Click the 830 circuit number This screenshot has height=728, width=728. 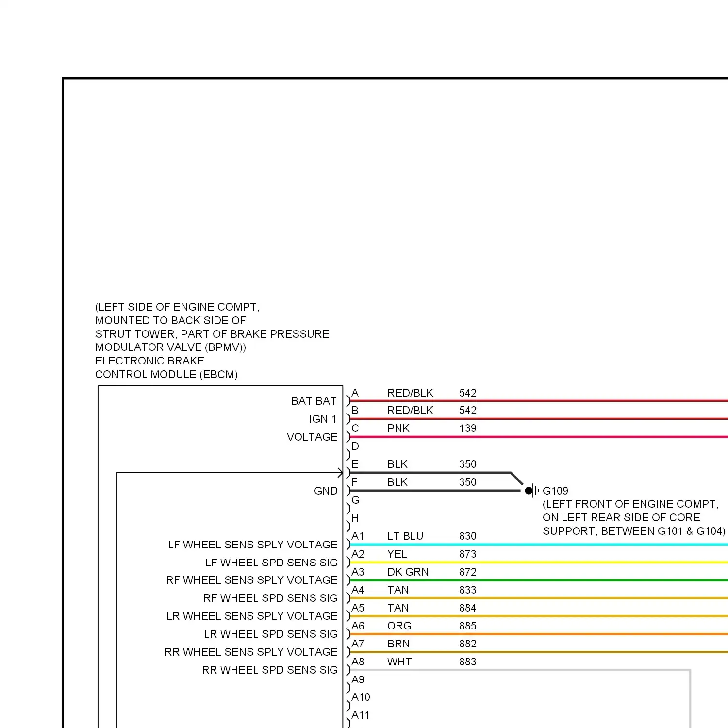[468, 536]
